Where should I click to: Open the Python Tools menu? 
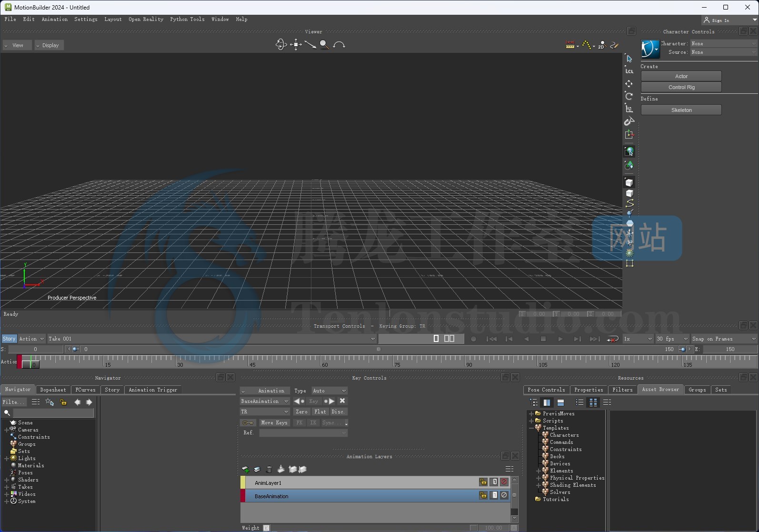point(187,19)
